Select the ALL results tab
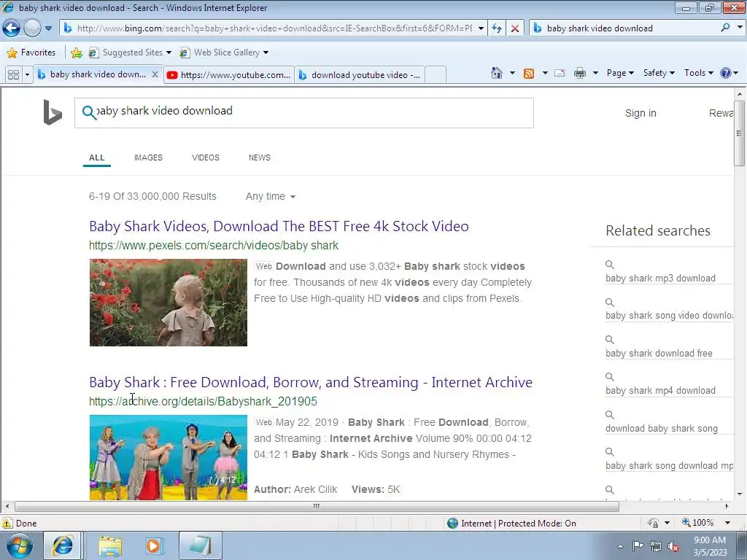This screenshot has height=560, width=747. 97,157
